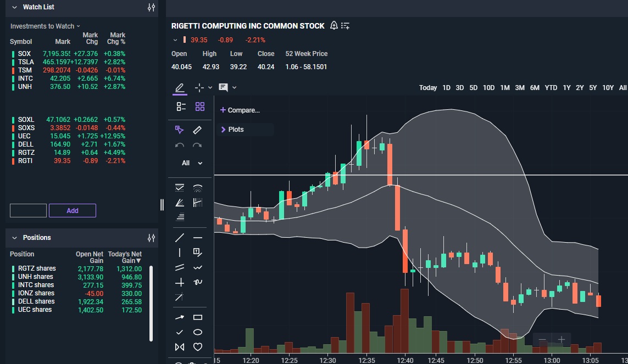628x364 pixels.
Task: Select the freehand scribble tool
Action: point(197,282)
